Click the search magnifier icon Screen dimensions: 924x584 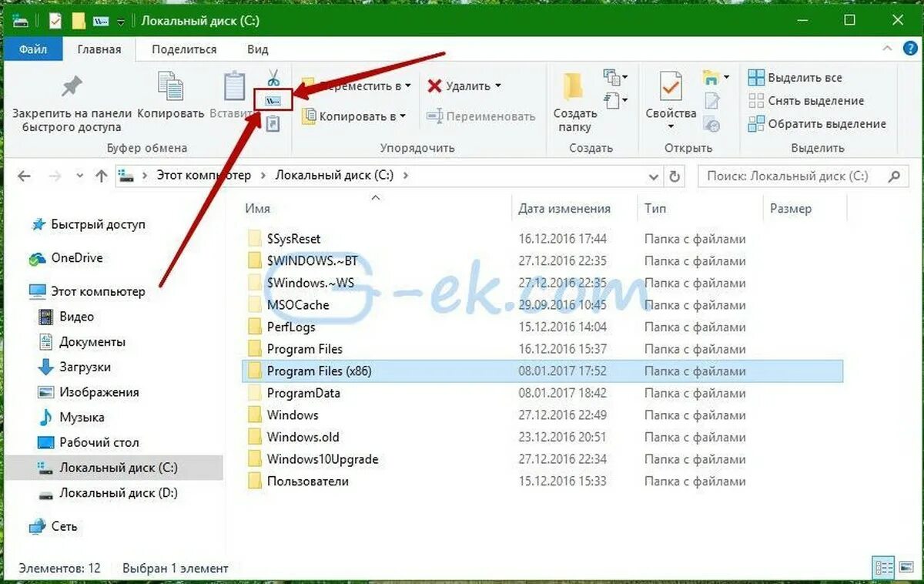894,176
